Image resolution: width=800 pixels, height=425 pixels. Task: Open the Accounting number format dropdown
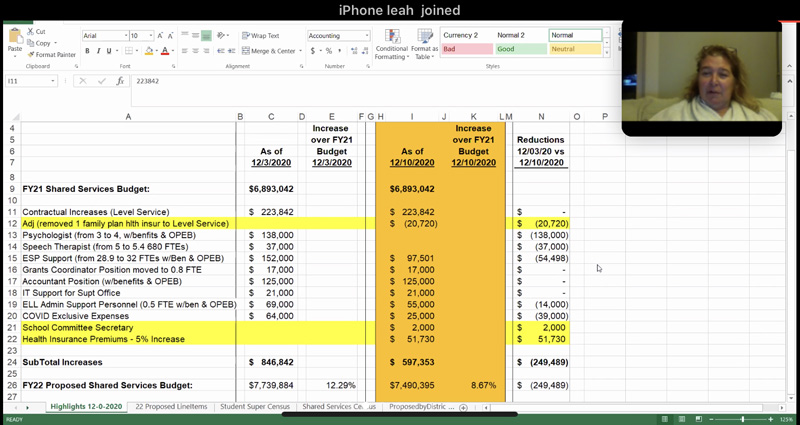[367, 36]
